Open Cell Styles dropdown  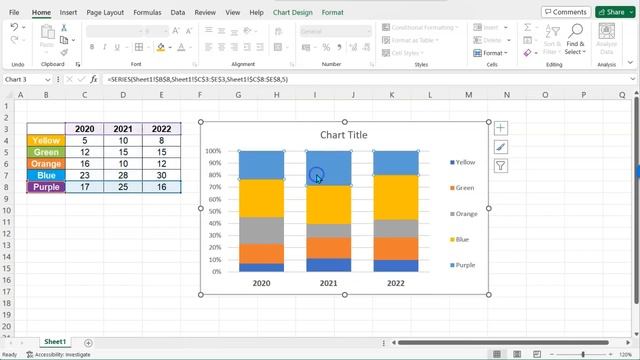(x=403, y=53)
